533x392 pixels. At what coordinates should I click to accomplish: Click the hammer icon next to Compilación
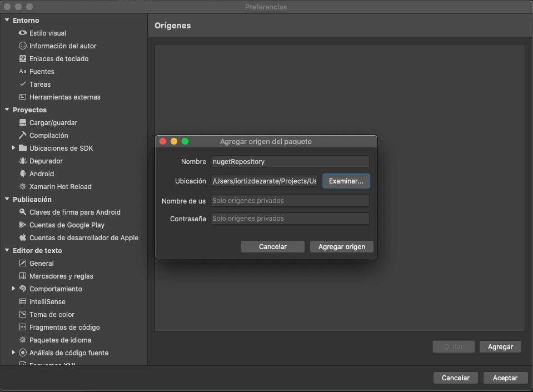[x=23, y=136]
